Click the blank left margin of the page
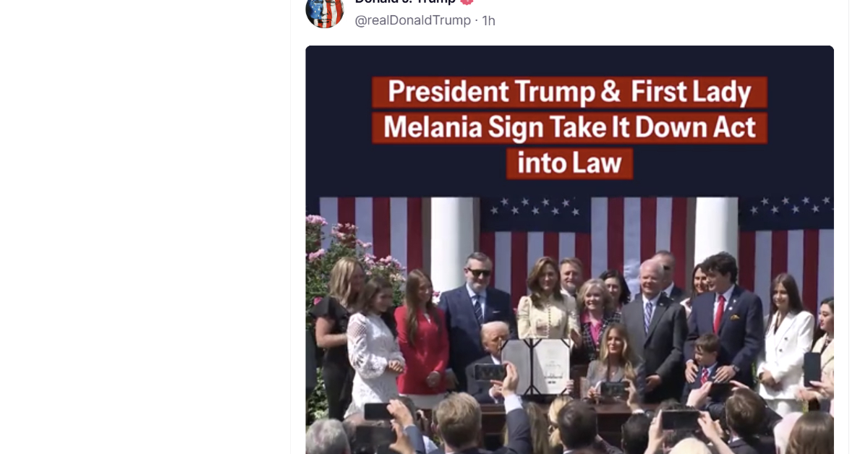This screenshot has width=868, height=454. click(145, 227)
